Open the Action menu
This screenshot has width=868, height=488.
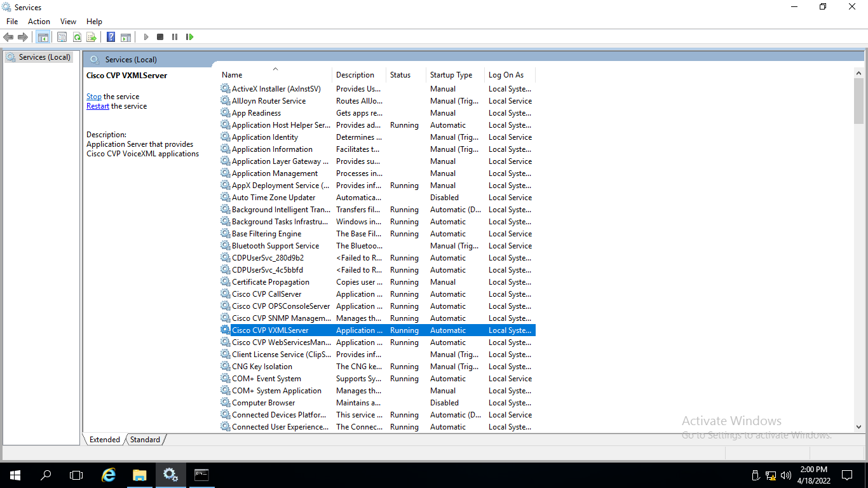39,22
